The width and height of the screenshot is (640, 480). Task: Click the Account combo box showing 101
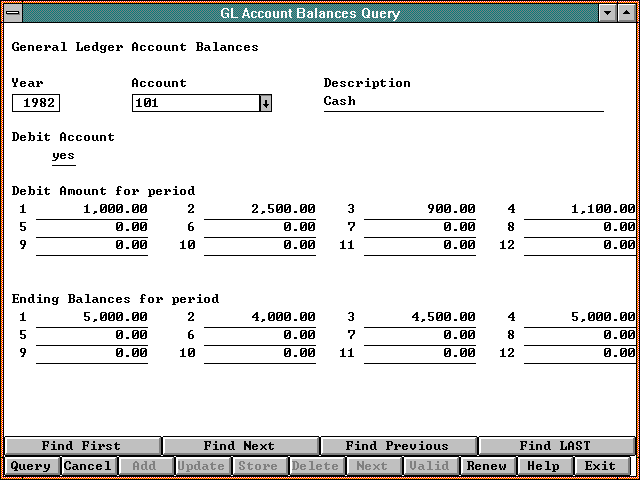(195, 103)
